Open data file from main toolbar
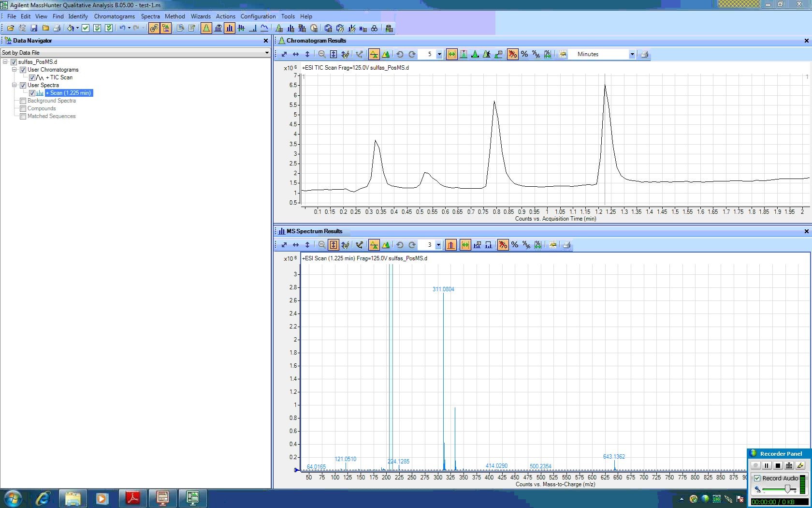Image resolution: width=812 pixels, height=508 pixels. pyautogui.click(x=10, y=28)
